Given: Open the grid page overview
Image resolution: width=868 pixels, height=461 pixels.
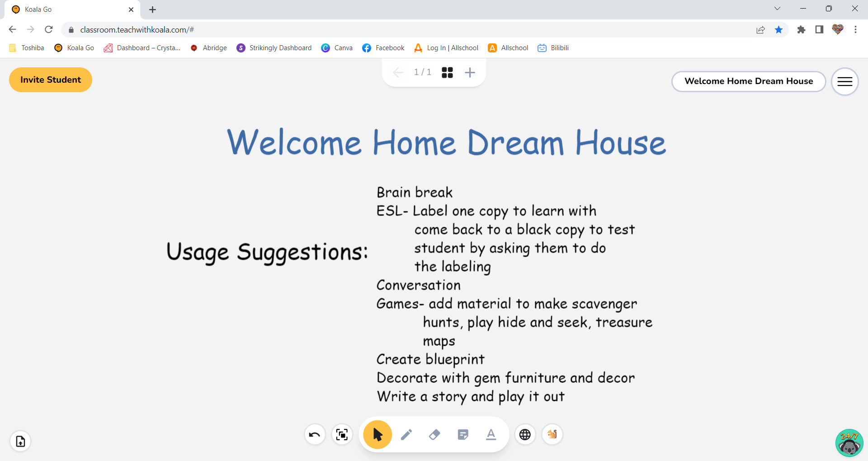Looking at the screenshot, I should coord(447,72).
